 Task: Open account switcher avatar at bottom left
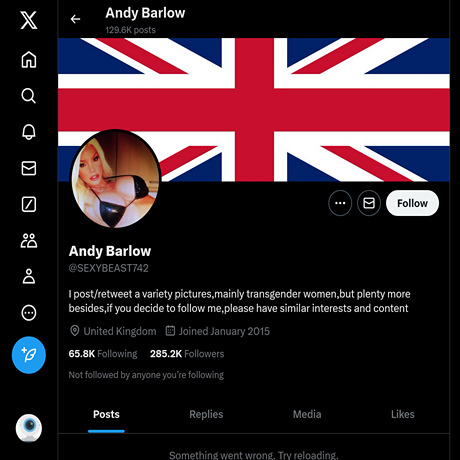tap(29, 428)
